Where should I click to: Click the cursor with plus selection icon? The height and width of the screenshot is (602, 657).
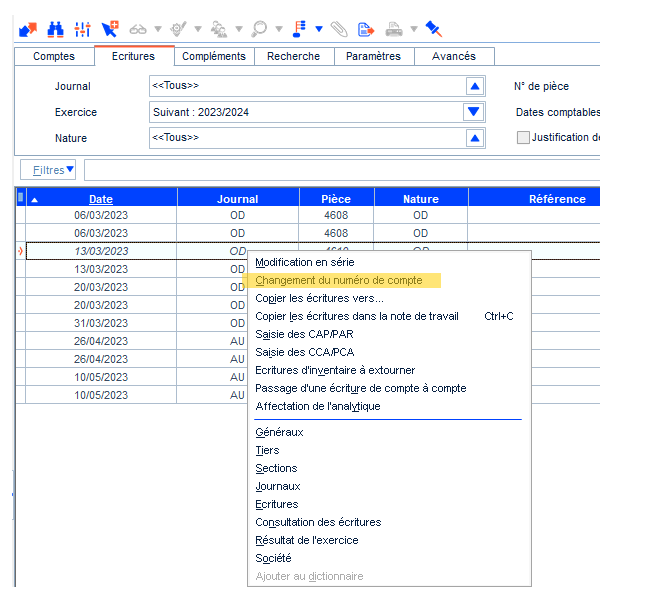(111, 28)
